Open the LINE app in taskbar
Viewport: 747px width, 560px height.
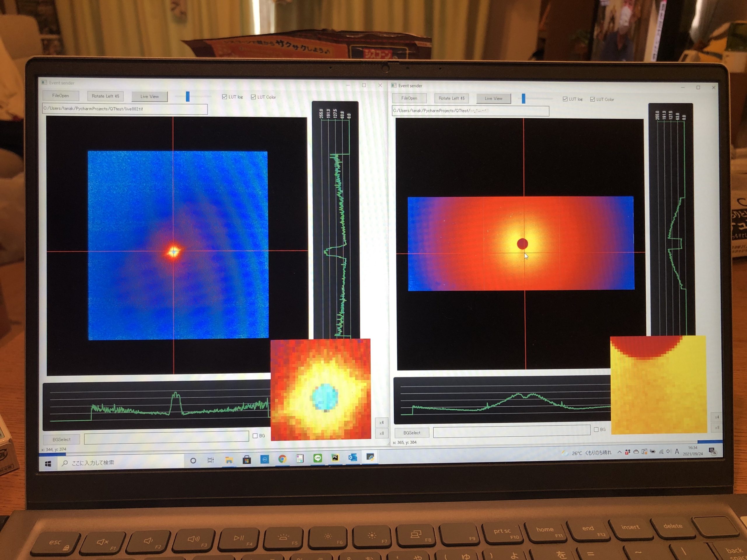coord(317,458)
